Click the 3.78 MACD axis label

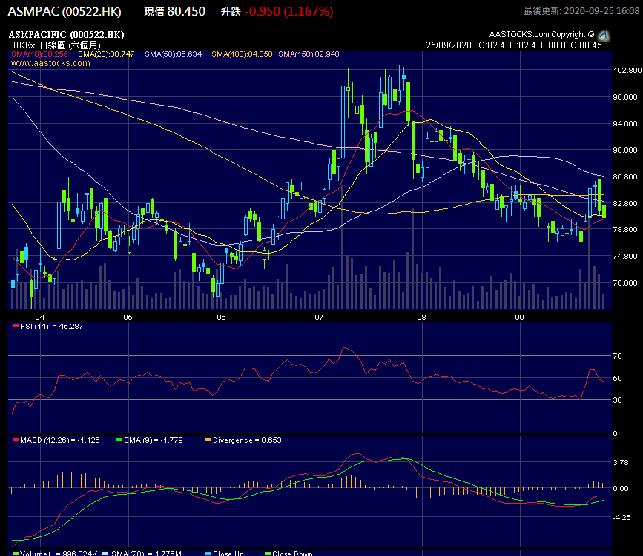(x=620, y=463)
